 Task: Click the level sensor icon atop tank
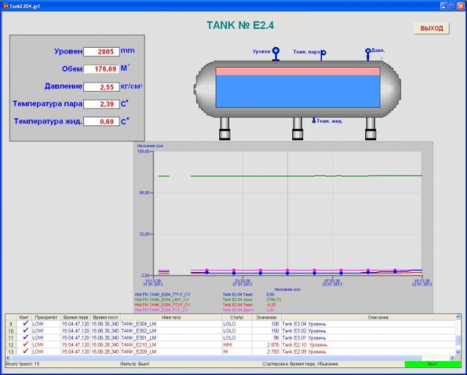coord(276,54)
